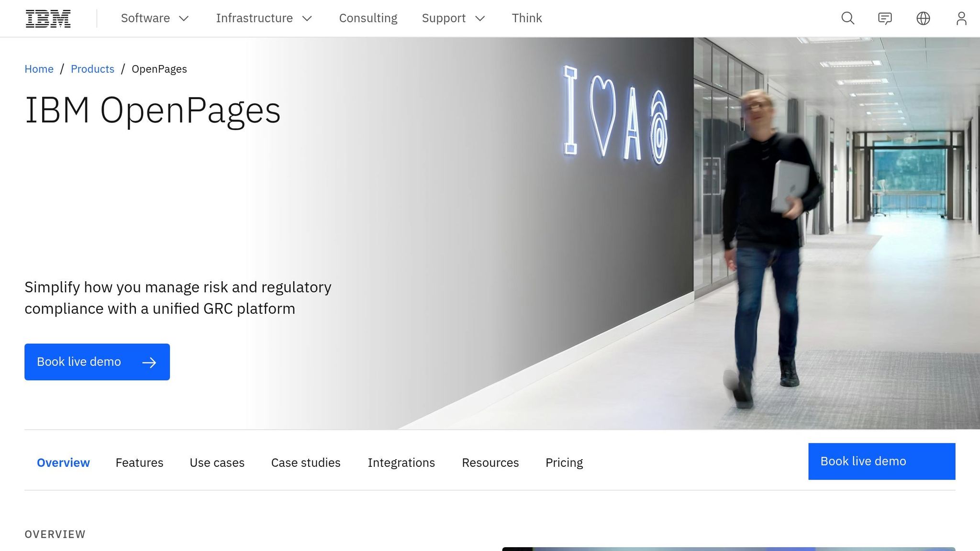Click the IBM logo
The height and width of the screenshot is (551, 980).
point(48,19)
